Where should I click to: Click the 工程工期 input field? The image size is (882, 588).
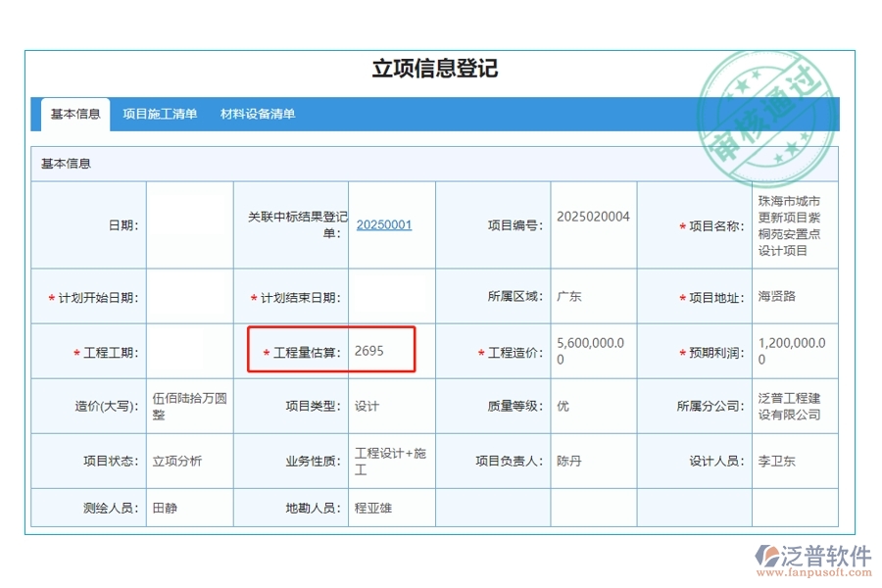tap(188, 350)
